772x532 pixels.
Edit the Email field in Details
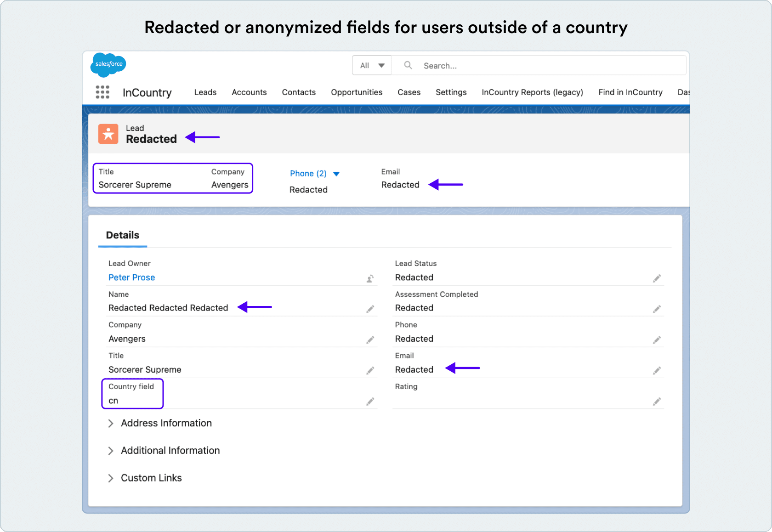[657, 371]
